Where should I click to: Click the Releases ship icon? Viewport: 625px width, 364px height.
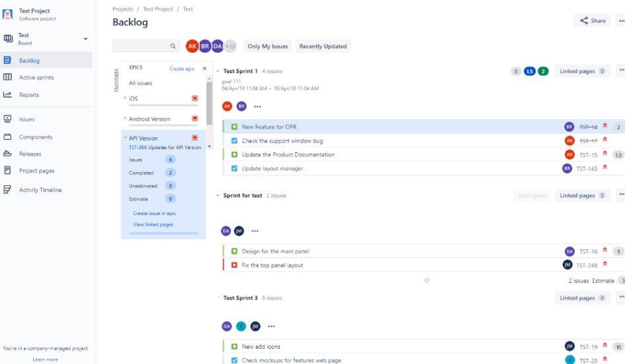[x=7, y=154]
